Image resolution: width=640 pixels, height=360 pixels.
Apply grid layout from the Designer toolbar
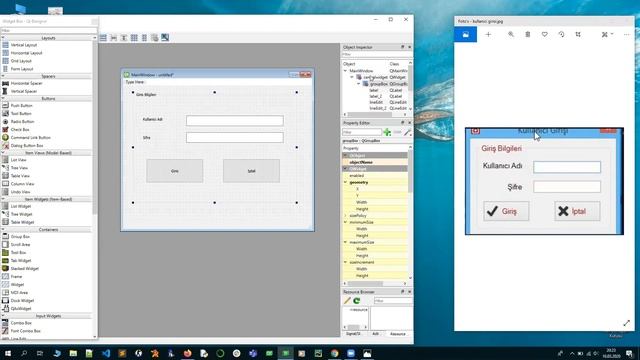point(134,38)
